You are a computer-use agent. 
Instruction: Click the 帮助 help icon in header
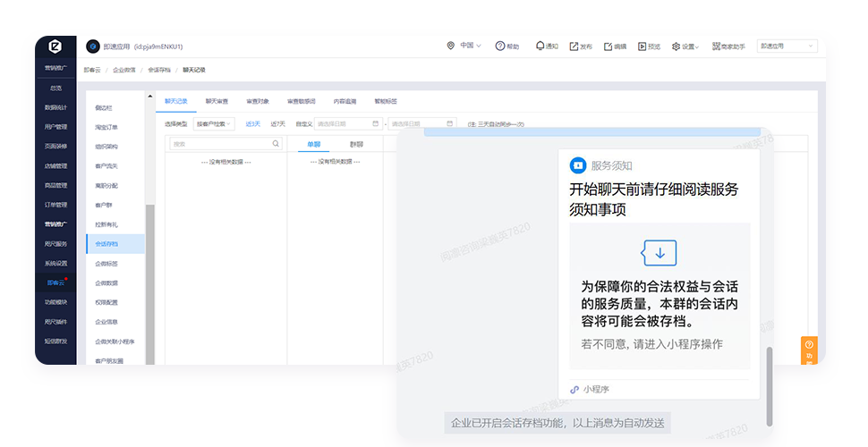[x=499, y=46]
